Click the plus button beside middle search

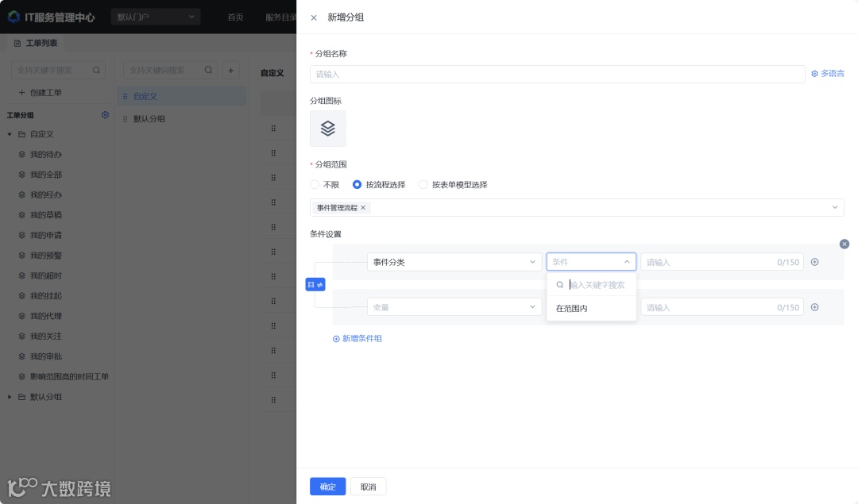click(x=231, y=70)
